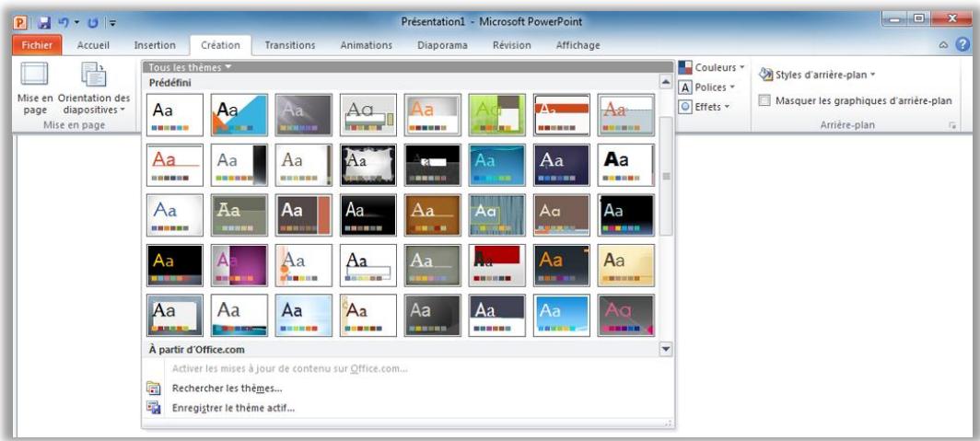Apply the white theme with teal wave bottom
The width and height of the screenshot is (980, 441).
click(239, 316)
